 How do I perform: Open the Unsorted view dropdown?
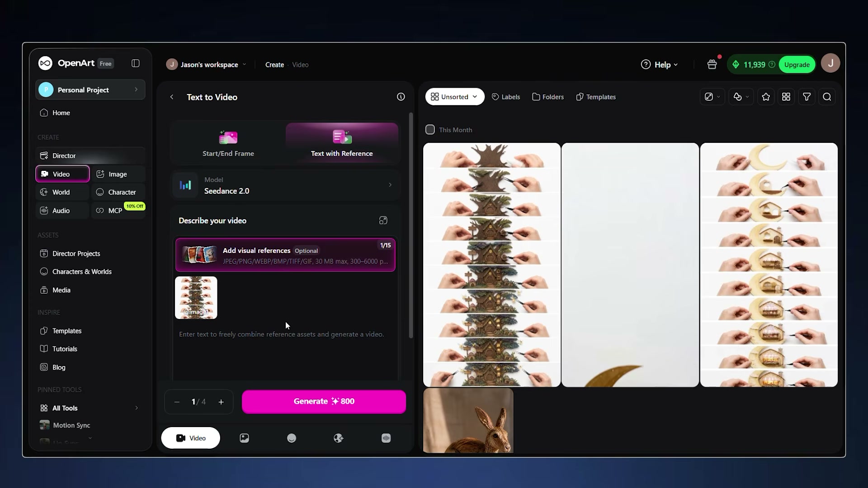[454, 97]
